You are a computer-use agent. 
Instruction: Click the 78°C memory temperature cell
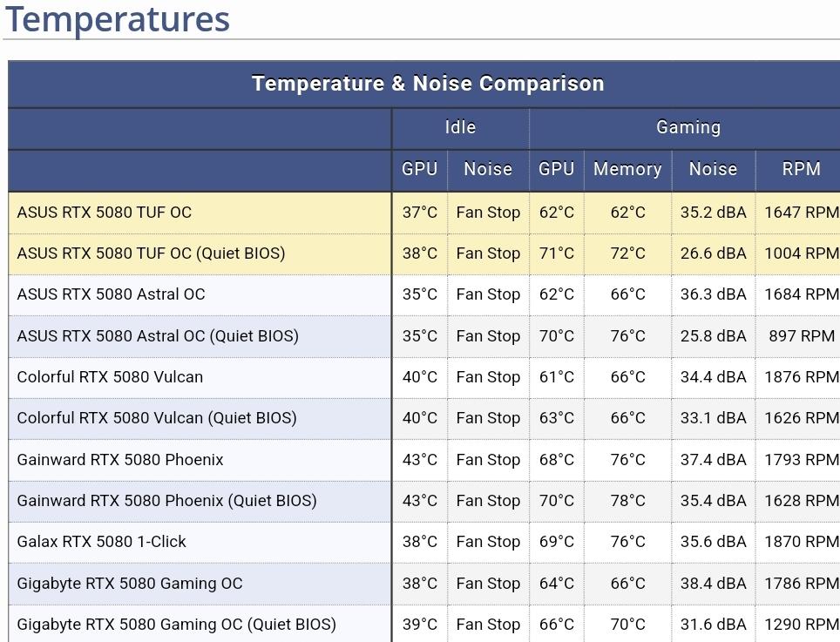[627, 501]
